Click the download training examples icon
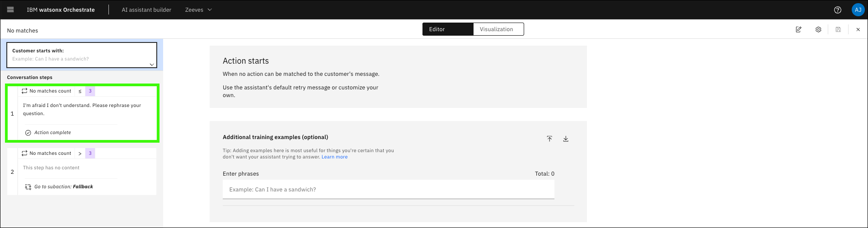Screen dimensions: 868x228 566,139
